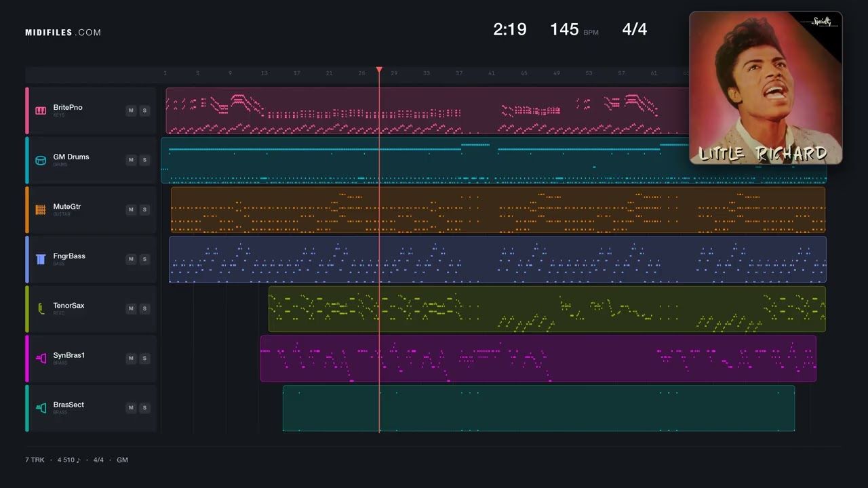The image size is (868, 488).
Task: Select the orange MuteGtr MIDI clip
Action: pyautogui.click(x=498, y=209)
